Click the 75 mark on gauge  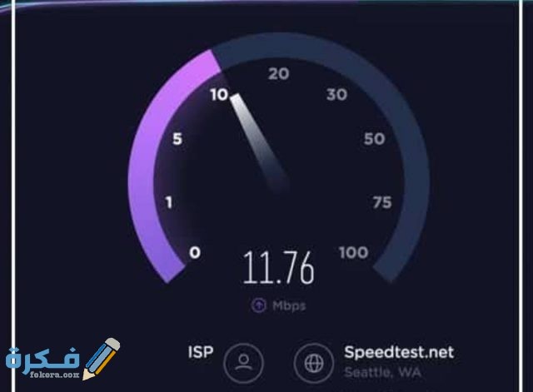point(382,202)
